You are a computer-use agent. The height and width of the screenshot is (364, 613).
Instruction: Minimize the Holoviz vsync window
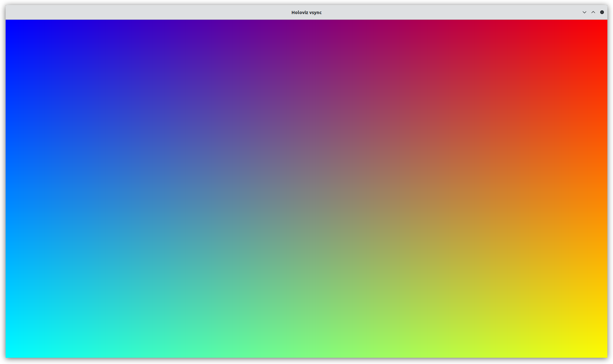[584, 12]
